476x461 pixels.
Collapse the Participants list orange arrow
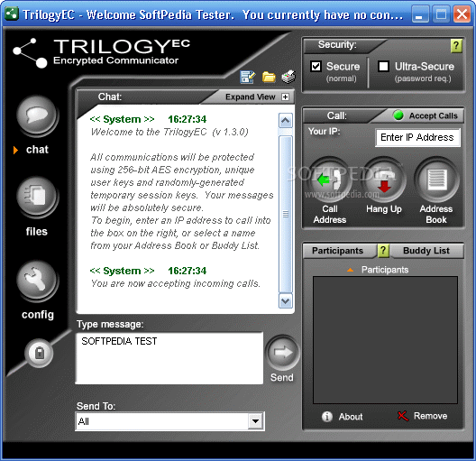[x=350, y=270]
